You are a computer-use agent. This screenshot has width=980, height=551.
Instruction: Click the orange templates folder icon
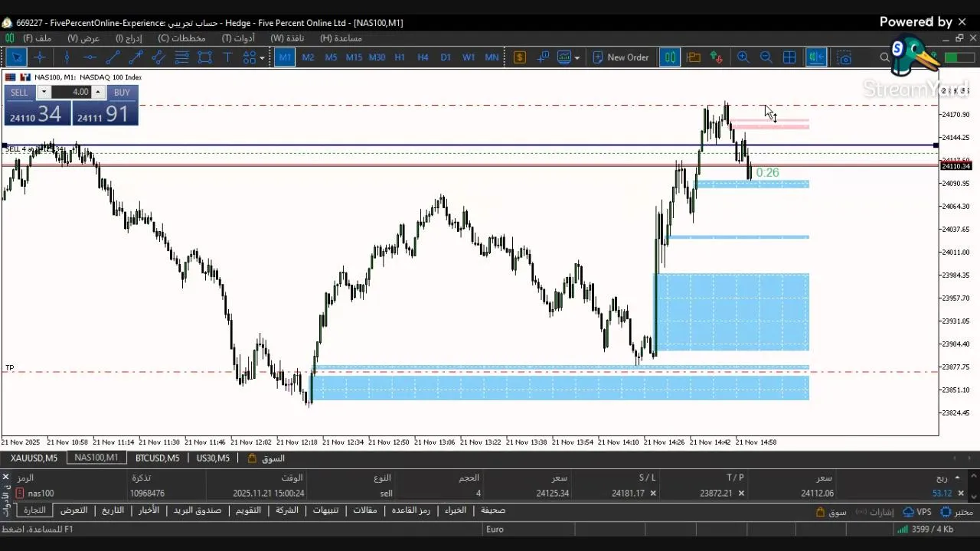pyautogui.click(x=694, y=57)
